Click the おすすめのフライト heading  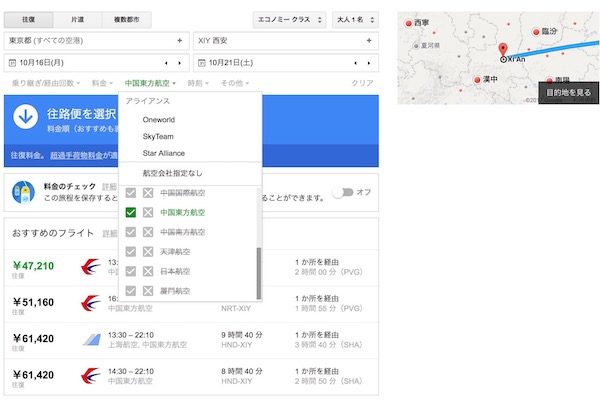coord(53,233)
